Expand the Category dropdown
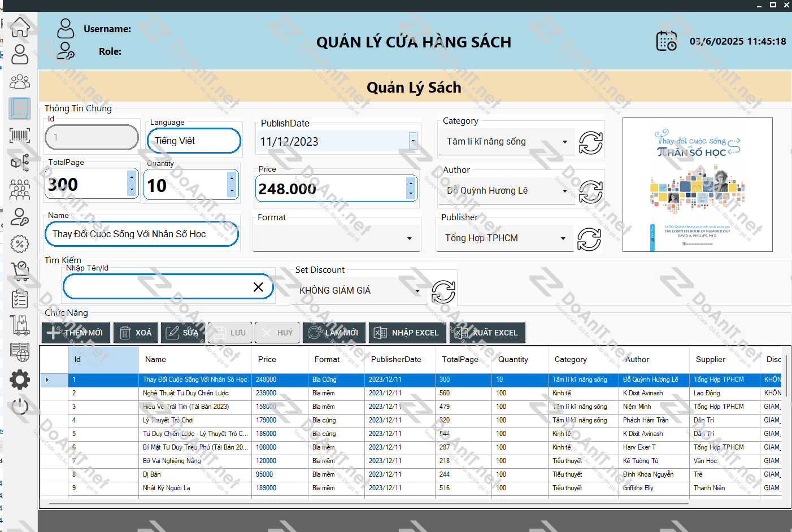This screenshot has height=532, width=792. coord(564,142)
